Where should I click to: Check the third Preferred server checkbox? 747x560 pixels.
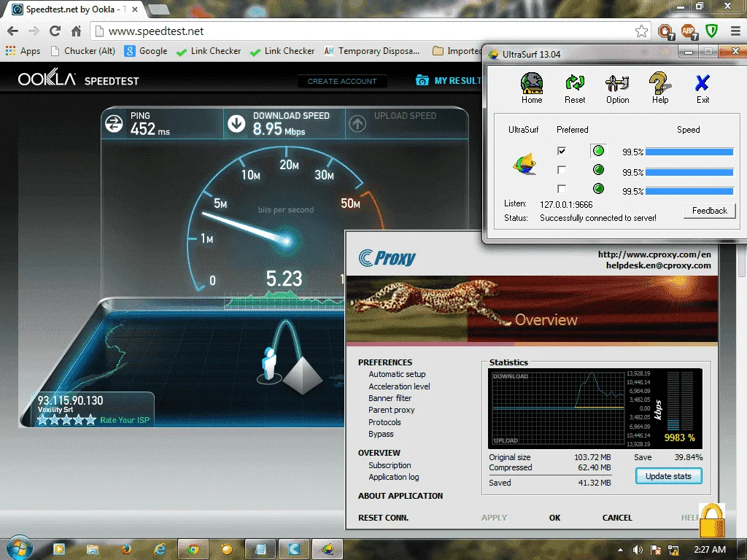tap(562, 189)
